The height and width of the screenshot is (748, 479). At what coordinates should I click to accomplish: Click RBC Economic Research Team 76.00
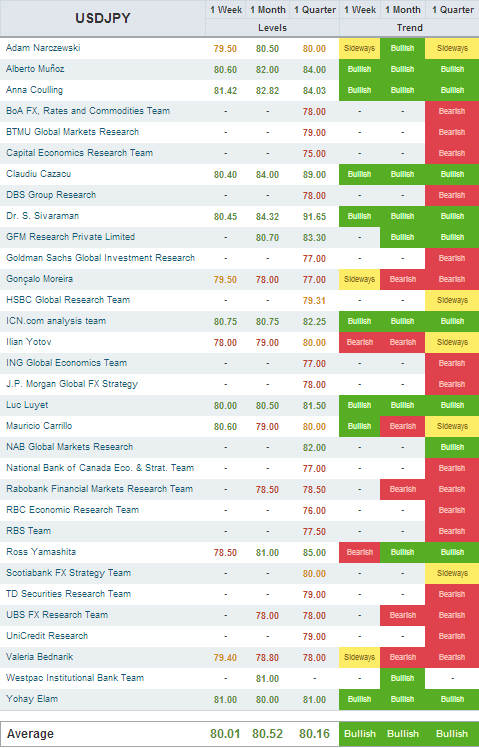(x=314, y=510)
